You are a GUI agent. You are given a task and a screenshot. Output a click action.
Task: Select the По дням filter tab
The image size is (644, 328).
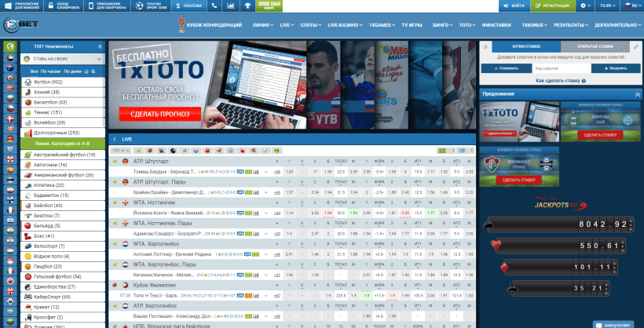[72, 71]
